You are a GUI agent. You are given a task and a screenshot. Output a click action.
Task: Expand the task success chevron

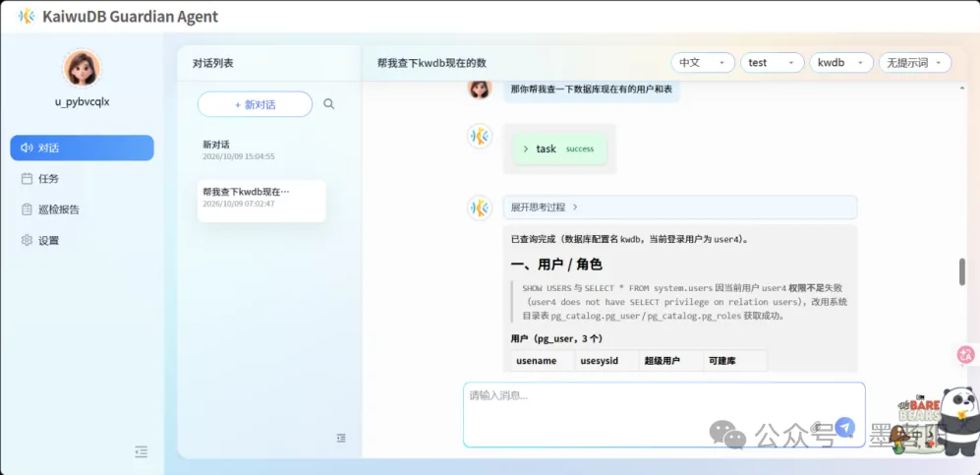pyautogui.click(x=526, y=148)
